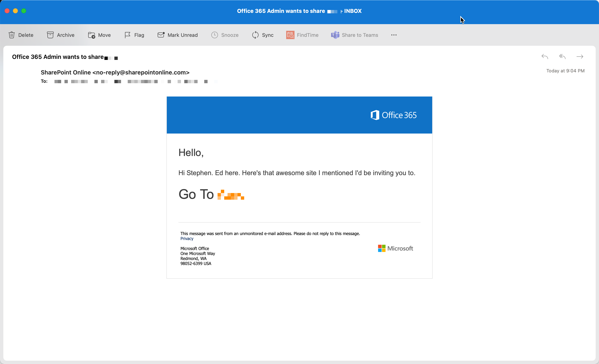599x364 pixels.
Task: Open the FindTime add-in
Action: (302, 35)
